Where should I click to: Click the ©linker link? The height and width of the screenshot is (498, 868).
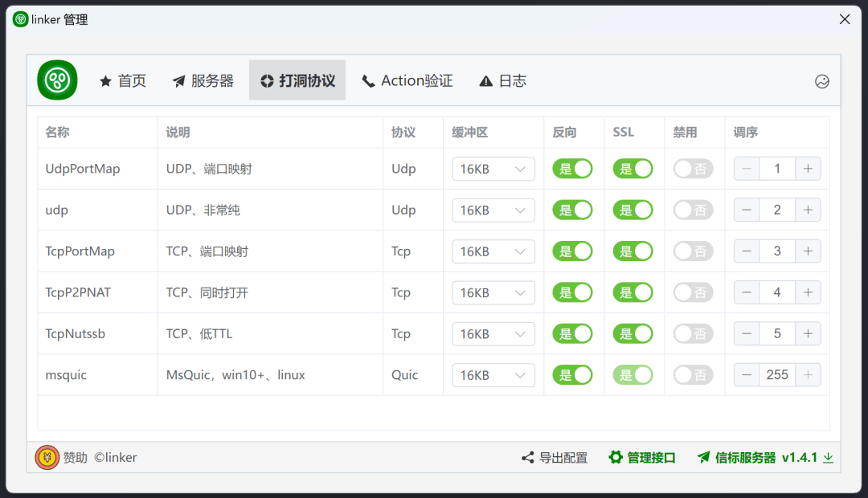click(x=115, y=458)
